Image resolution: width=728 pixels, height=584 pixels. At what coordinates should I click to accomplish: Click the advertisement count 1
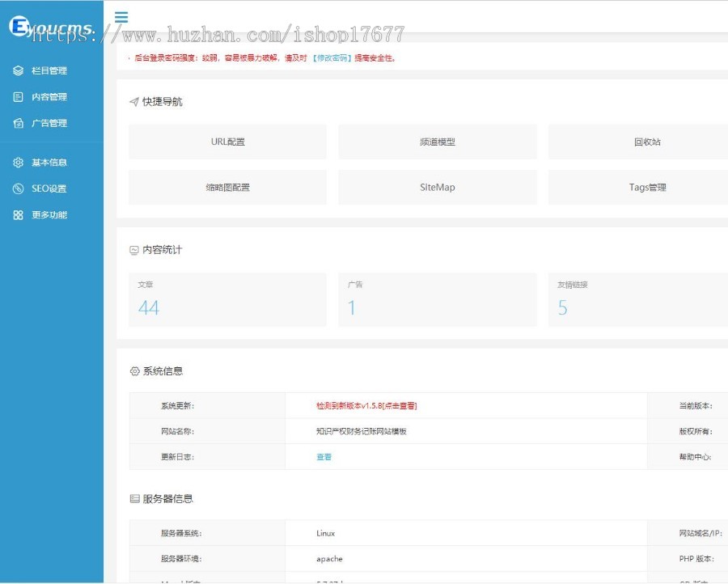[352, 308]
